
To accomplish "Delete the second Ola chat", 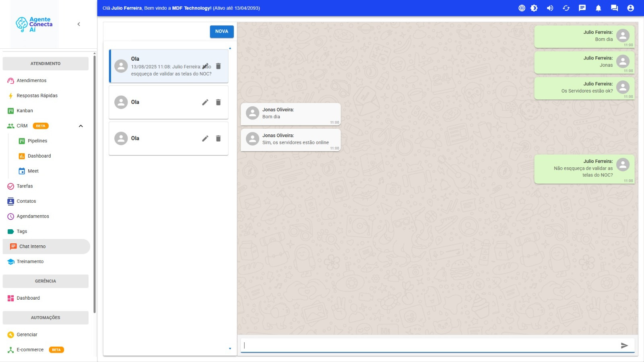I will click(x=218, y=102).
